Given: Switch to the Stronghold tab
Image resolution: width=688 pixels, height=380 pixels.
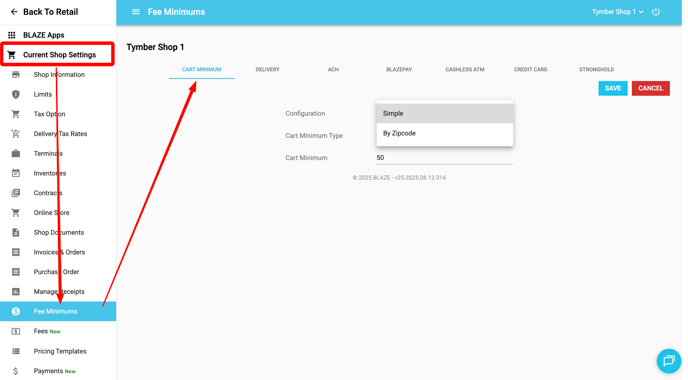Looking at the screenshot, I should pyautogui.click(x=597, y=70).
